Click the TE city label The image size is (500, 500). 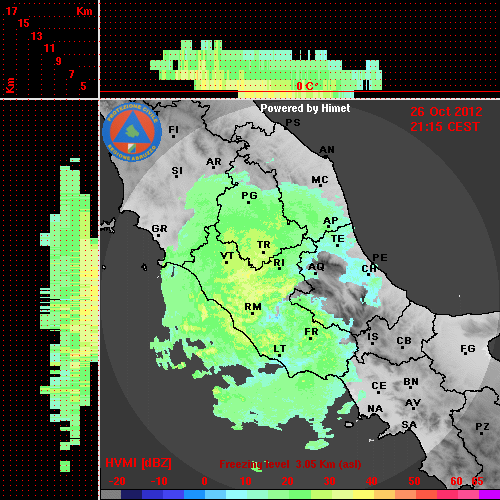tap(338, 239)
